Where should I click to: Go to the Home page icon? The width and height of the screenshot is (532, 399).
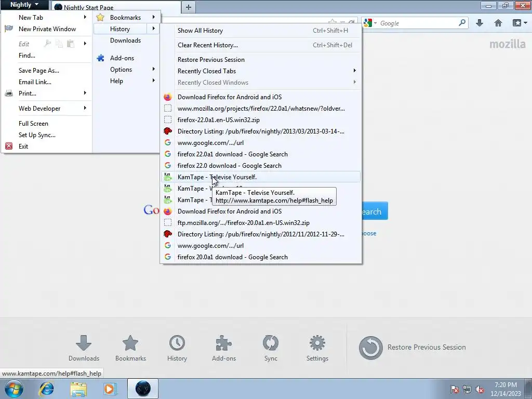[498, 23]
